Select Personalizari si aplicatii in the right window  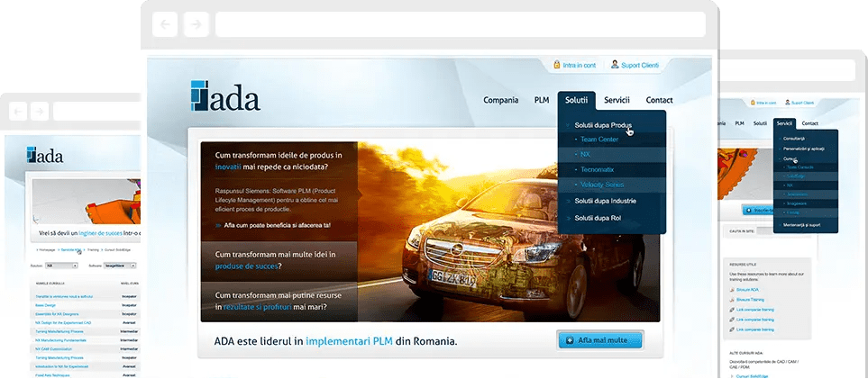804,149
